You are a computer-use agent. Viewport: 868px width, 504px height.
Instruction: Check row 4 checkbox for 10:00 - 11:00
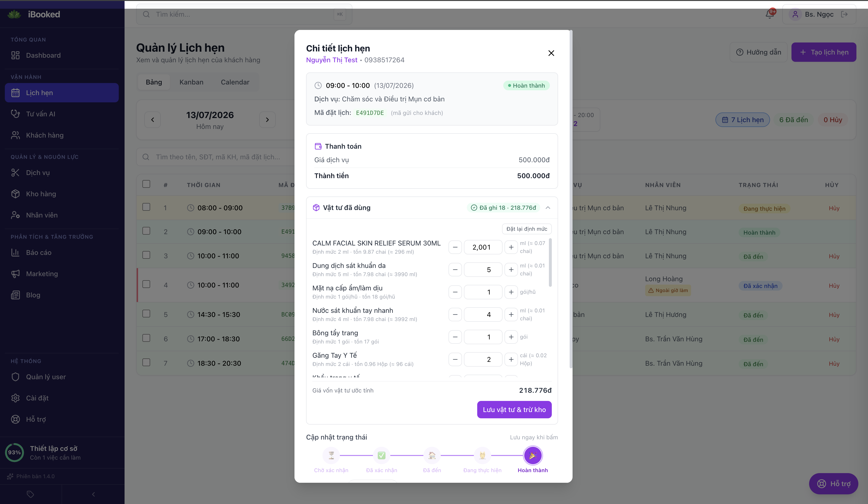pos(146,284)
